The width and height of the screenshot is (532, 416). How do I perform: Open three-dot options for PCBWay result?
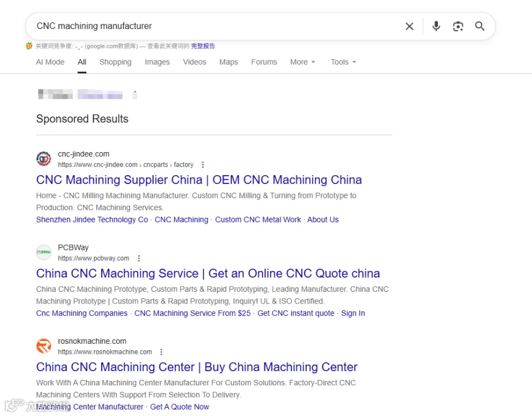pyautogui.click(x=138, y=259)
